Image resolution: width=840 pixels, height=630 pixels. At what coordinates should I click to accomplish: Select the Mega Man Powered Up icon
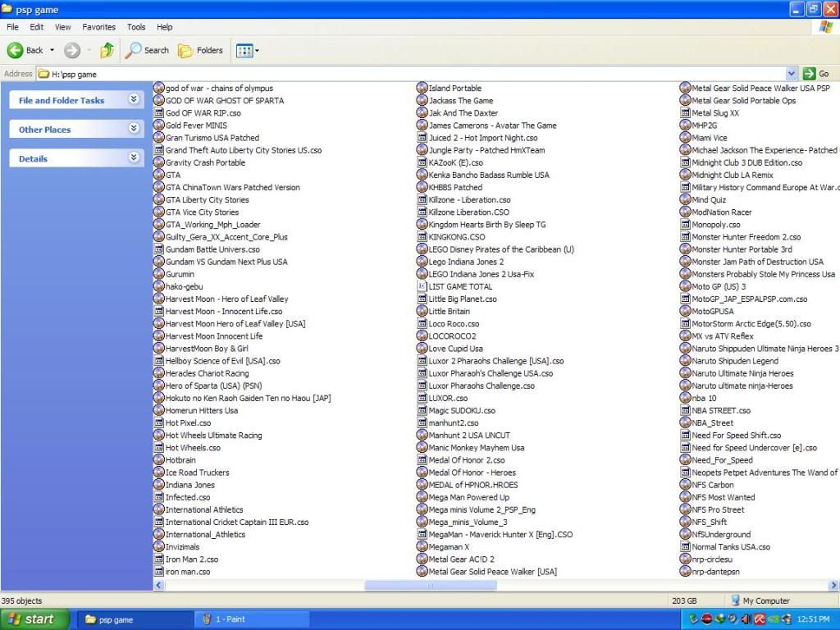coord(422,497)
